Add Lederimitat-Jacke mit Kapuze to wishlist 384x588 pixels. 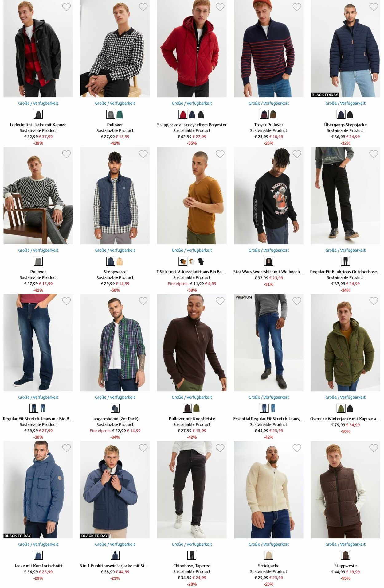(x=66, y=7)
